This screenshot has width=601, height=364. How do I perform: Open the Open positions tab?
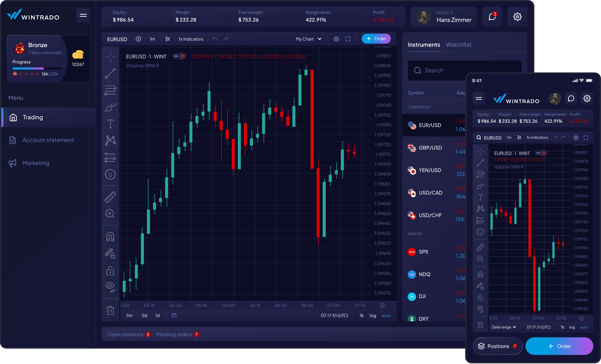click(129, 335)
